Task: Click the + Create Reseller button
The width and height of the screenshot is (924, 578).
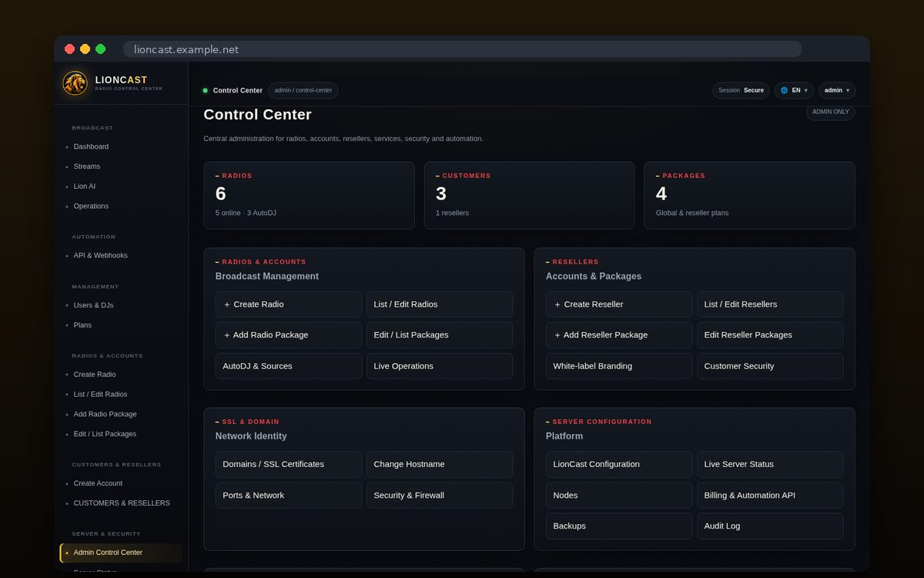Action: click(619, 304)
